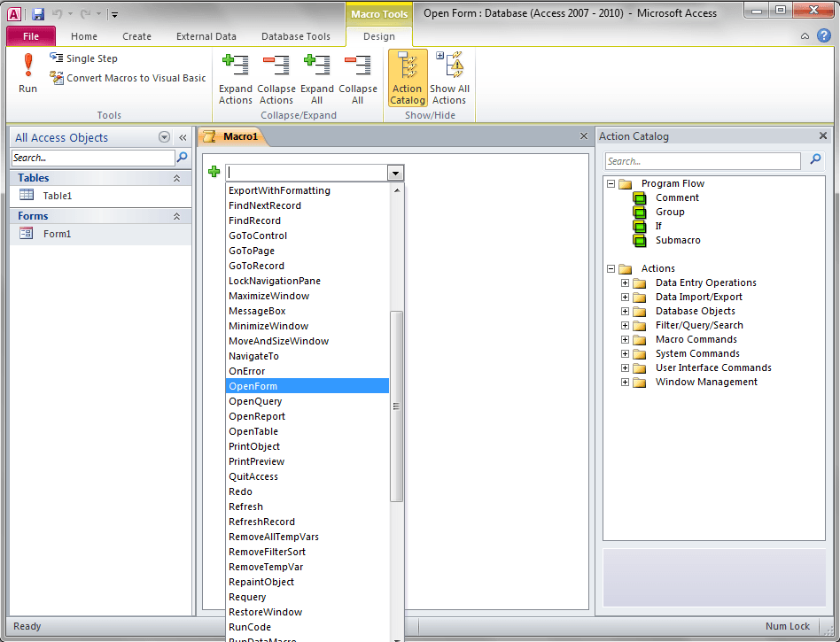Open the External Data ribbon tab
This screenshot has width=840, height=642.
point(206,36)
